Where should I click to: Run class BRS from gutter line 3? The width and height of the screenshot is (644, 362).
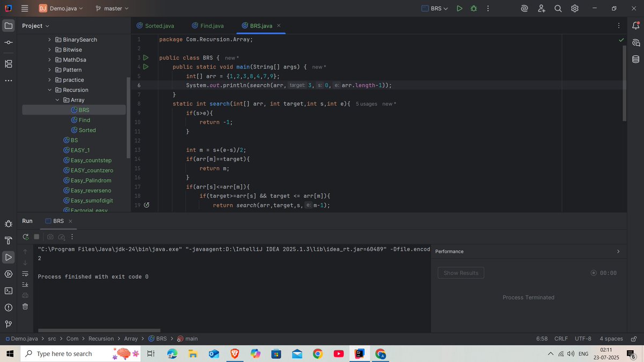145,57
